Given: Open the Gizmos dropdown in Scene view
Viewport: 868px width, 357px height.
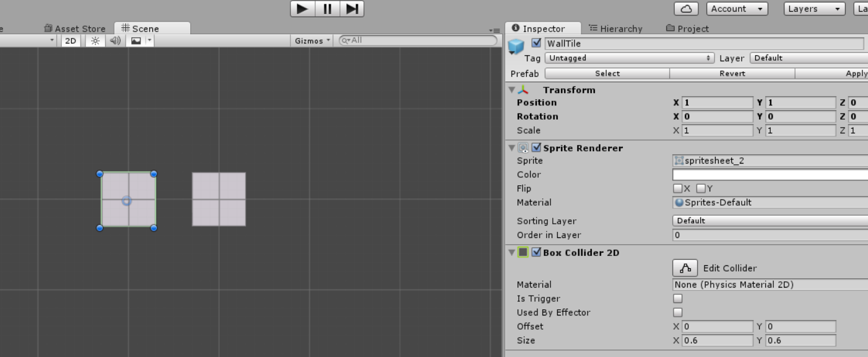Looking at the screenshot, I should [x=311, y=40].
